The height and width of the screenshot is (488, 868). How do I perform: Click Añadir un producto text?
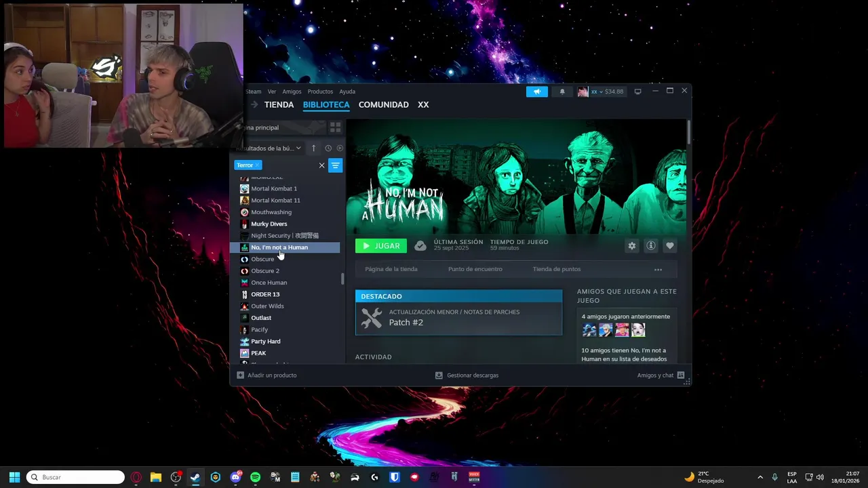pos(272,375)
